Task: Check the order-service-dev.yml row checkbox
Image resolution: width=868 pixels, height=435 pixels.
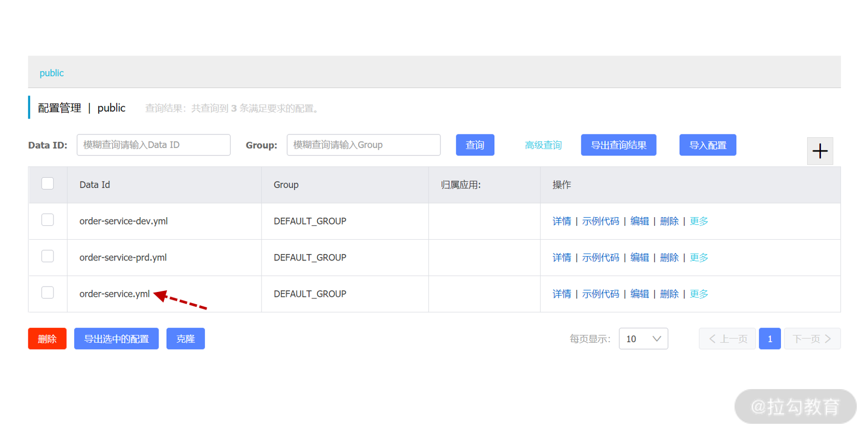Action: pos(48,220)
